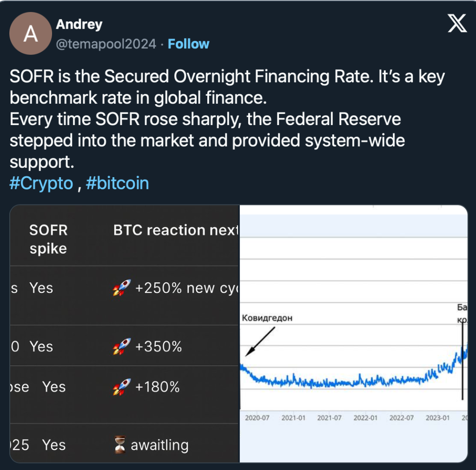Open the #bitcoin hashtag
The image size is (476, 470).
pos(117,183)
